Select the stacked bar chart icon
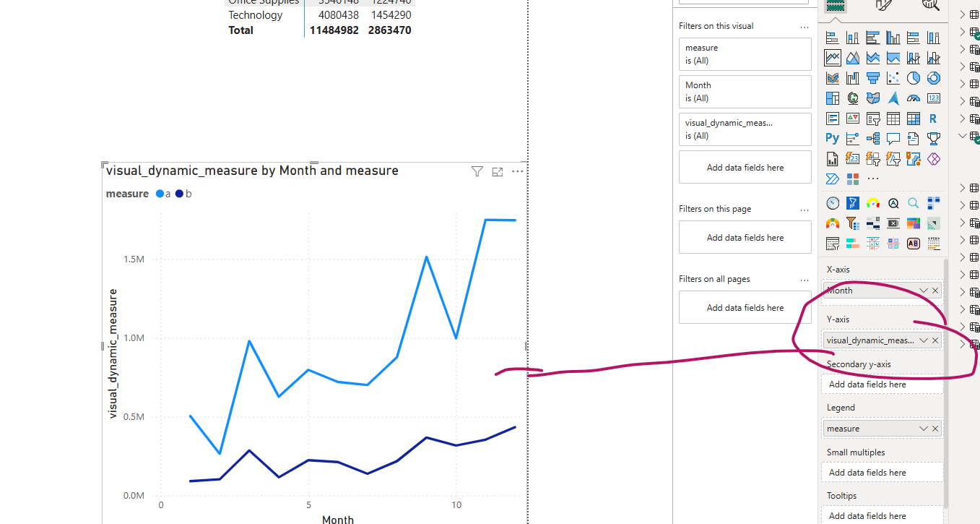The image size is (980, 524). pyautogui.click(x=833, y=38)
